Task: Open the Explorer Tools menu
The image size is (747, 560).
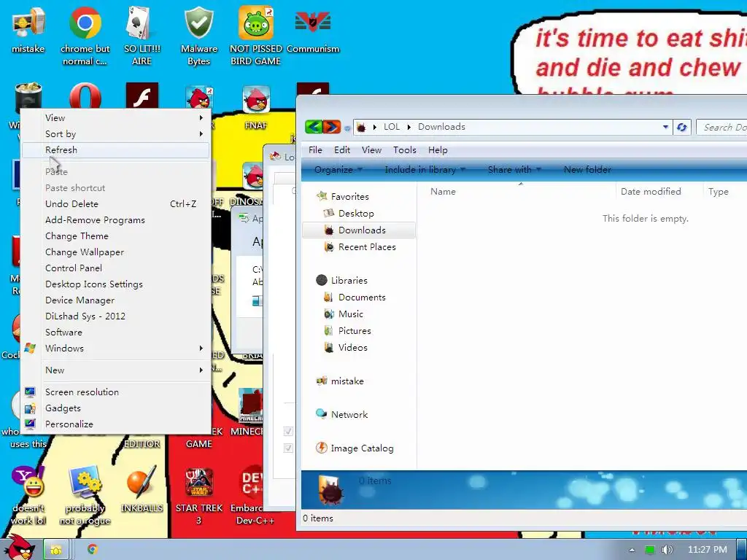Action: coord(404,150)
